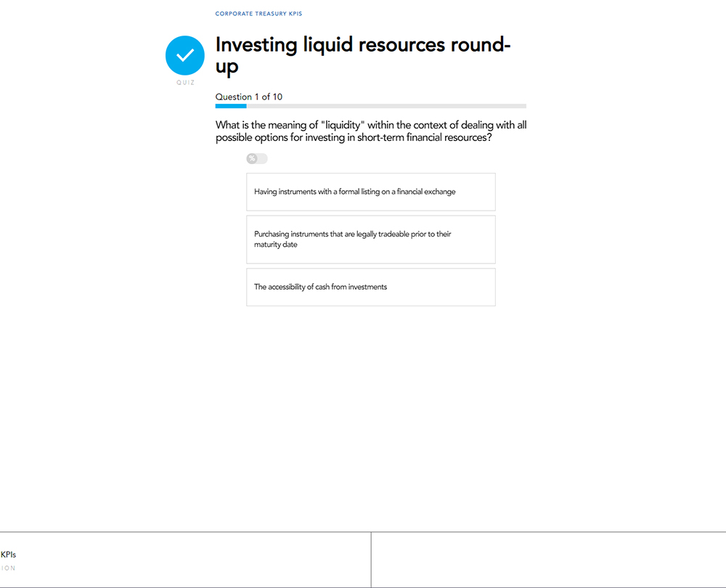Viewport: 726px width, 588px height.
Task: Toggle the percent switch above the answers
Action: 257,159
